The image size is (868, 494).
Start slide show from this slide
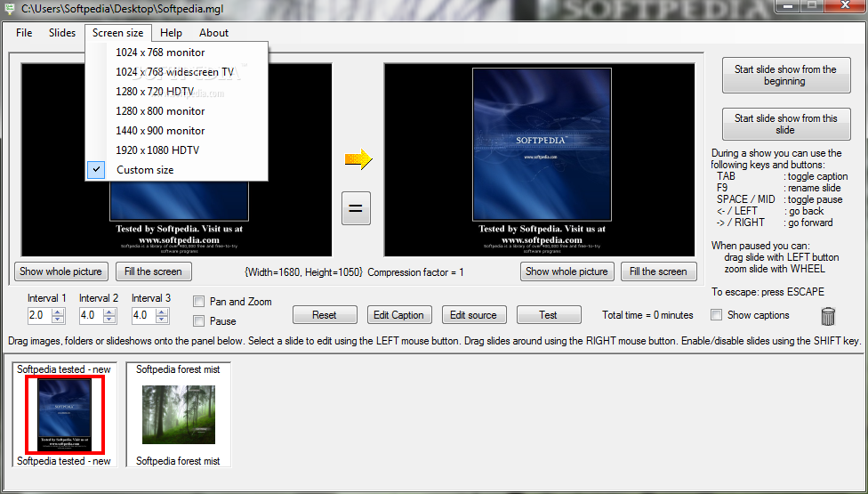click(x=786, y=124)
